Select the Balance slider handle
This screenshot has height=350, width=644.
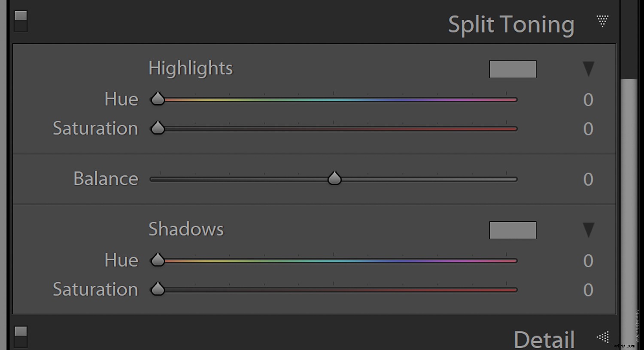click(x=334, y=178)
